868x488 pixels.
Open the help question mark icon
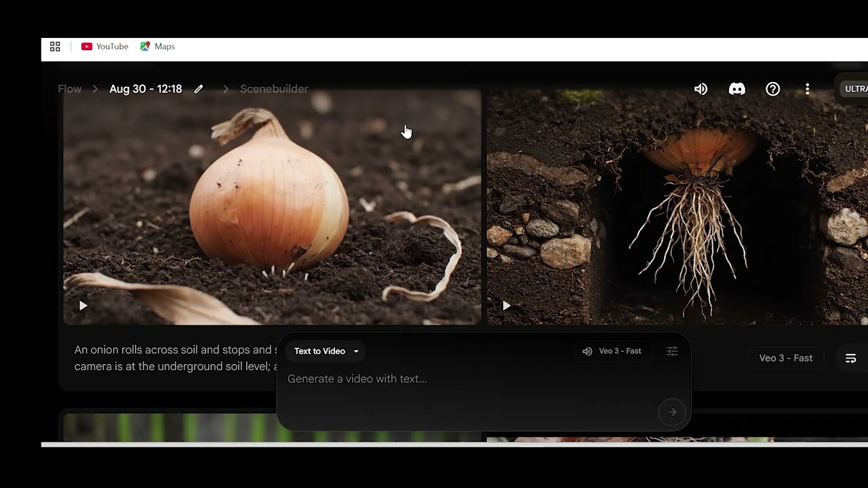click(772, 89)
